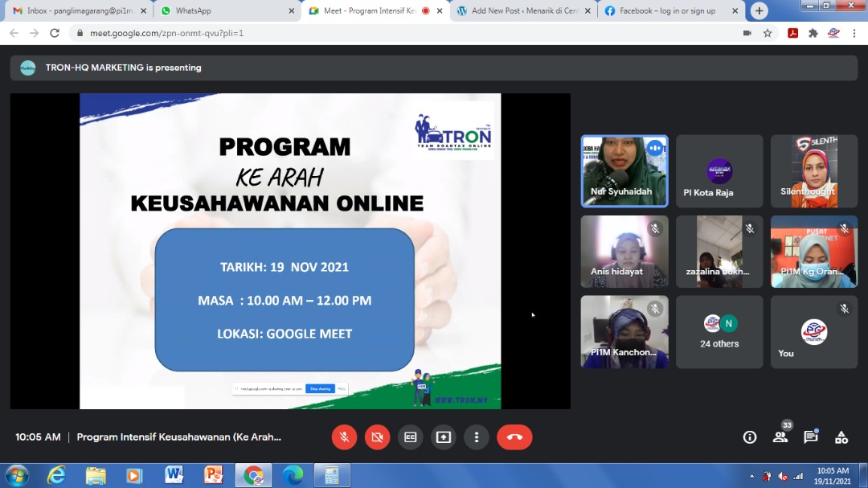The width and height of the screenshot is (868, 488).
Task: Click the Present now screen-share icon
Action: (x=444, y=437)
